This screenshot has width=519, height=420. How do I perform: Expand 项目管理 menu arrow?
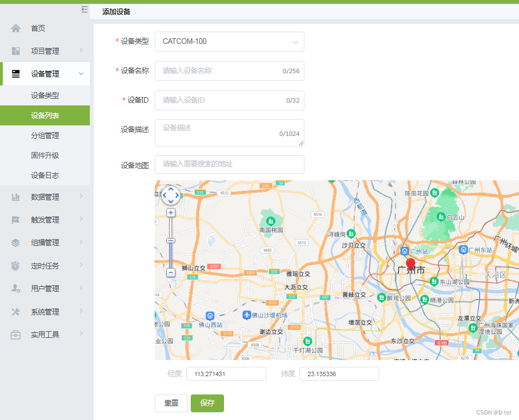81,50
